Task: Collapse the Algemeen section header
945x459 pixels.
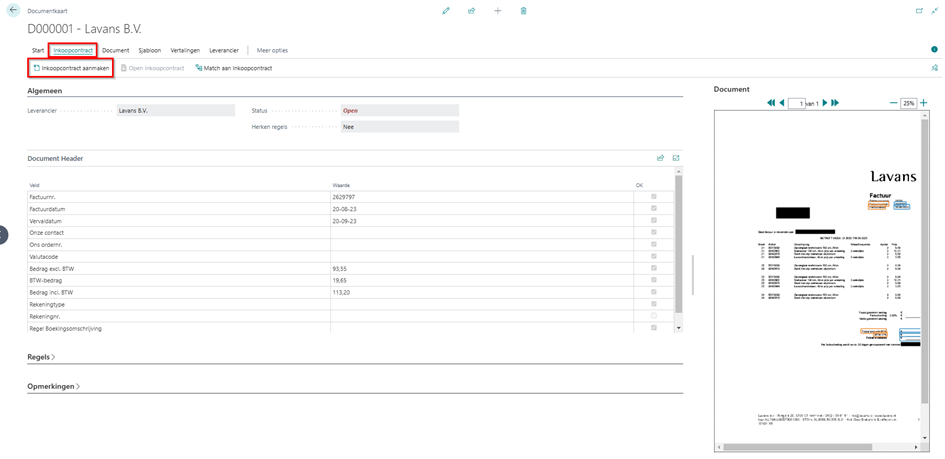Action: (x=45, y=91)
